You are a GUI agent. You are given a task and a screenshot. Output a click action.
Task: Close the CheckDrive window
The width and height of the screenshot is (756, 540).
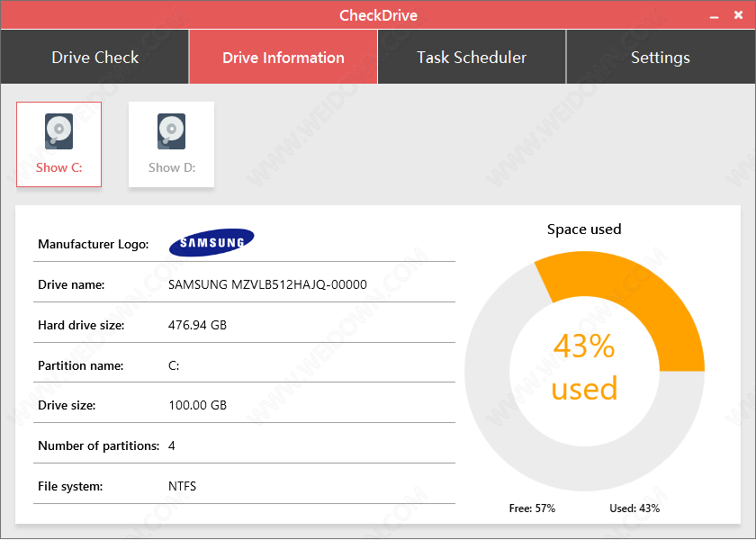(x=738, y=15)
